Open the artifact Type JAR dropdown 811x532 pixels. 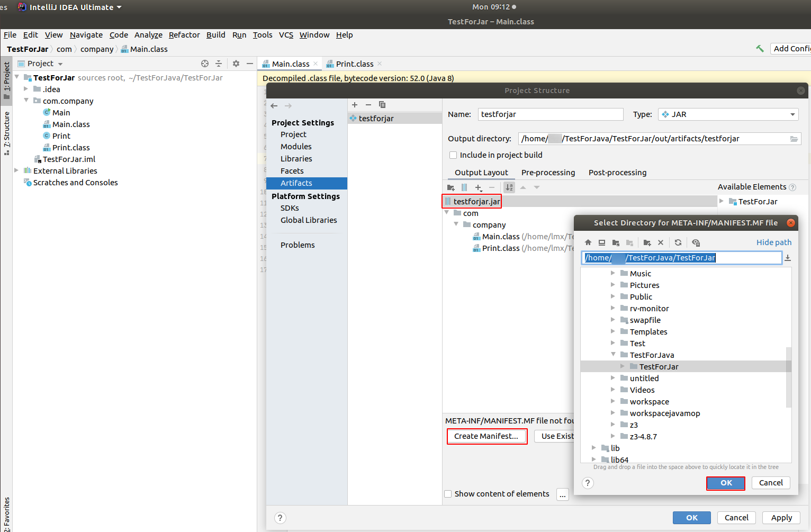(x=728, y=114)
